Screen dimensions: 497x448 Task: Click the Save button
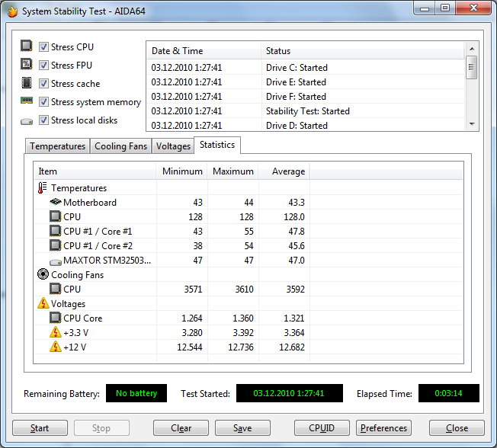tap(243, 428)
